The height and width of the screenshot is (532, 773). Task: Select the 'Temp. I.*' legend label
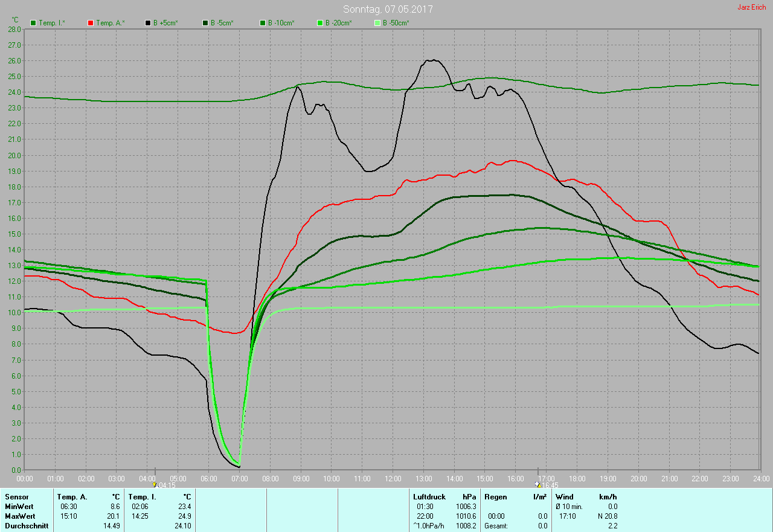coord(52,23)
